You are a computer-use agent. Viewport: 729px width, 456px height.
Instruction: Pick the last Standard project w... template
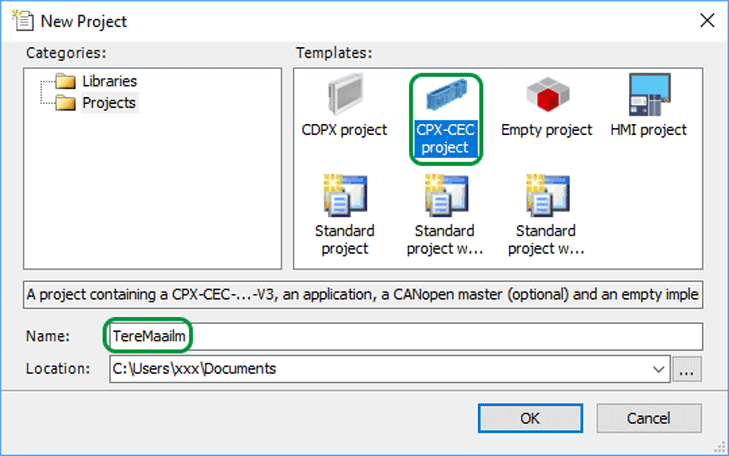tap(546, 216)
